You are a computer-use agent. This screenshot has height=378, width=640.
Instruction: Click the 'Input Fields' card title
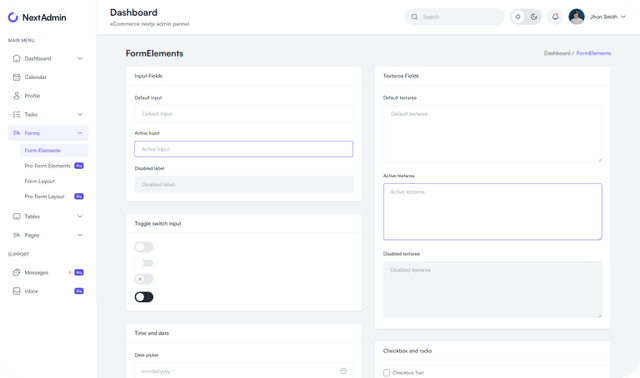pos(149,76)
